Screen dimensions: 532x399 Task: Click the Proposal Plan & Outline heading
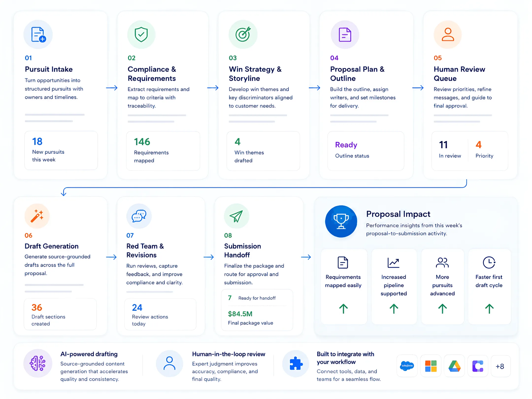(357, 74)
